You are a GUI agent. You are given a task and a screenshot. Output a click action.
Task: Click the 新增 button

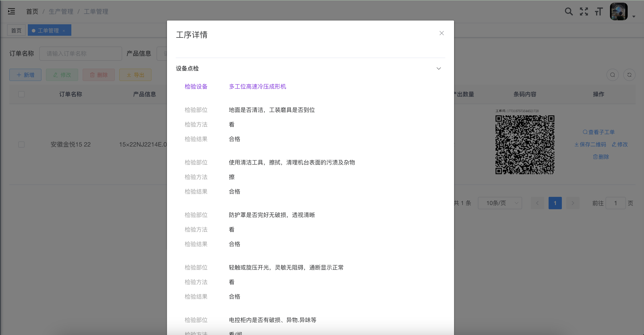click(x=25, y=75)
